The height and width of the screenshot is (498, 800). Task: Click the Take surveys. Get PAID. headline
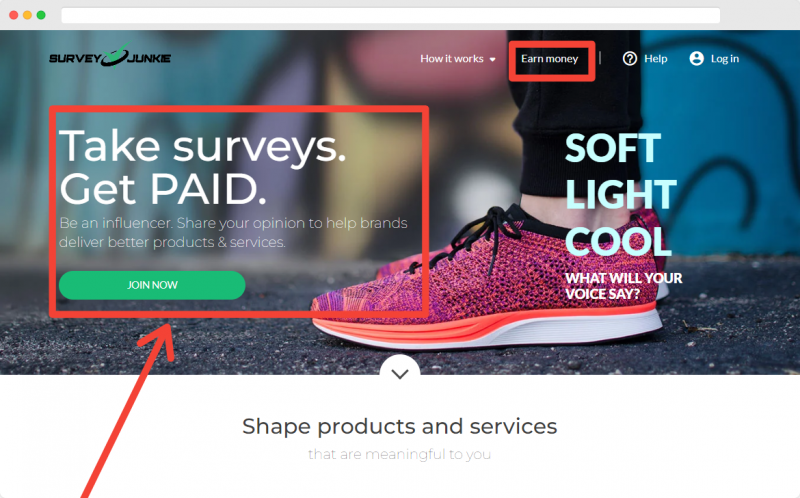[203, 167]
